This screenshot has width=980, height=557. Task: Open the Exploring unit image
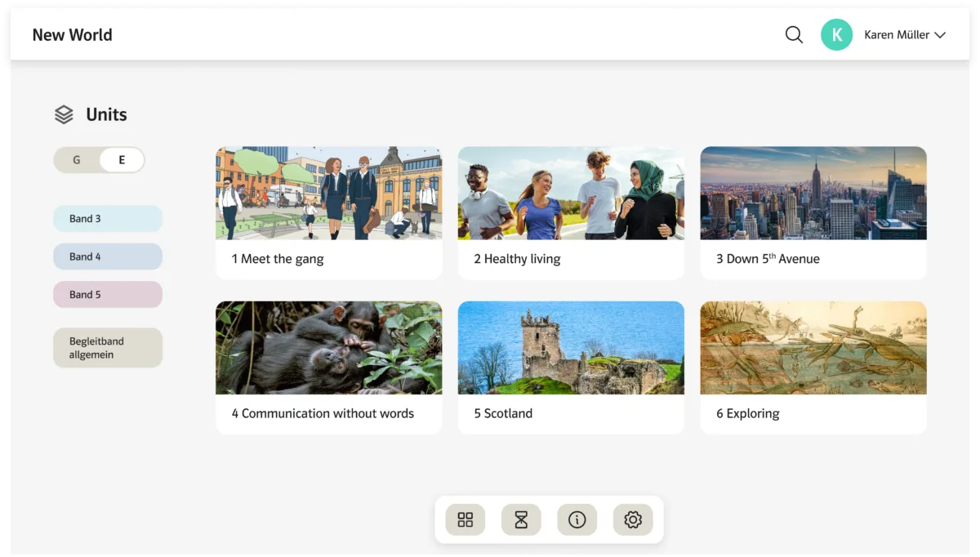813,348
